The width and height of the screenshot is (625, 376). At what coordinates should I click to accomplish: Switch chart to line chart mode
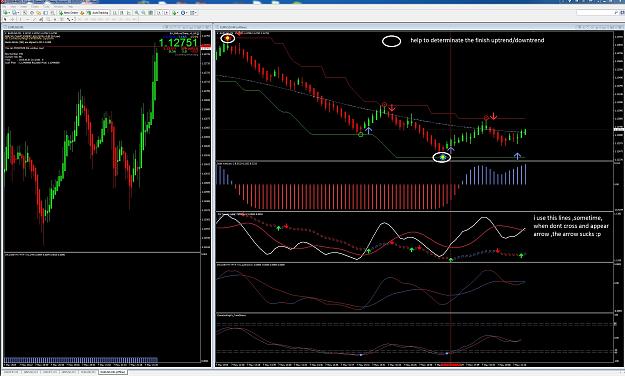(128, 13)
